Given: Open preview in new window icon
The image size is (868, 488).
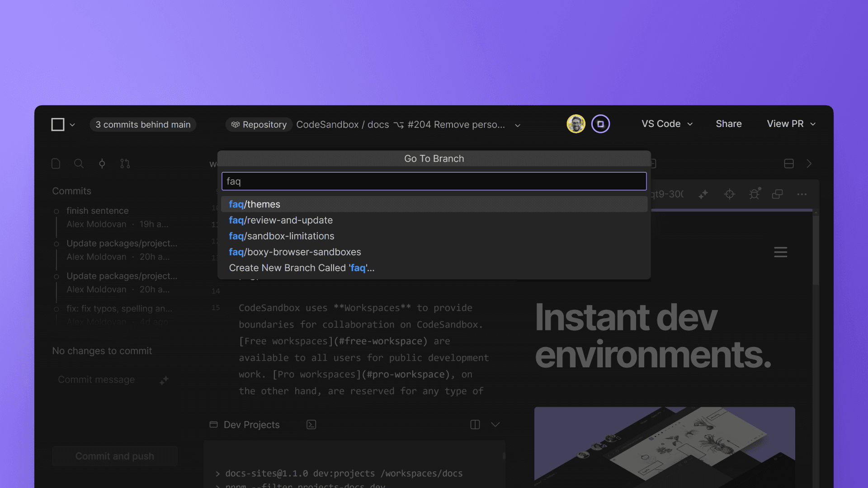Looking at the screenshot, I should click(777, 194).
